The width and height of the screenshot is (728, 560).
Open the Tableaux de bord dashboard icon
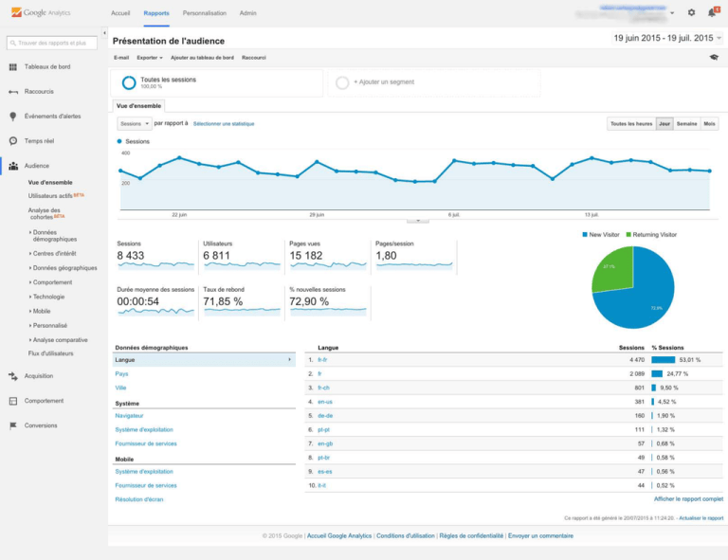pyautogui.click(x=13, y=67)
